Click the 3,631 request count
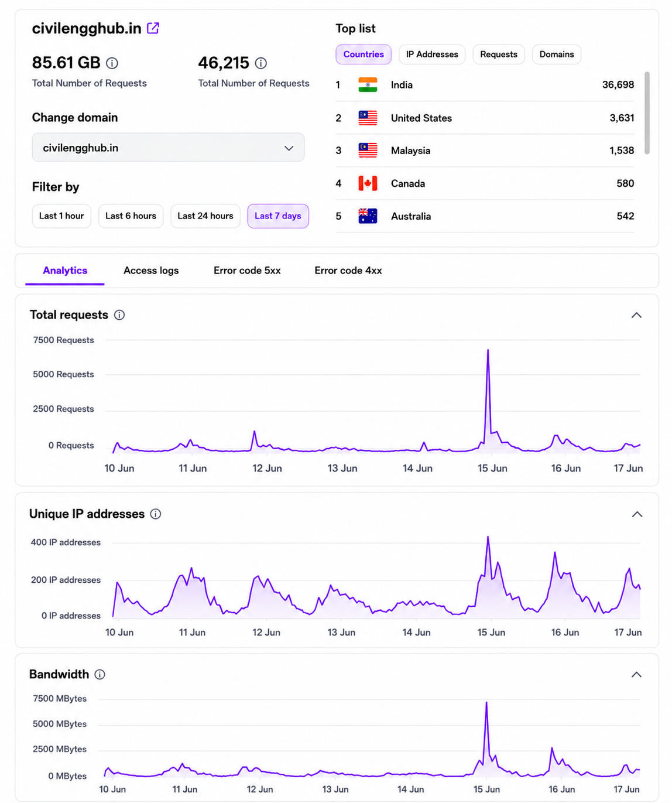The image size is (672, 803). 622,118
